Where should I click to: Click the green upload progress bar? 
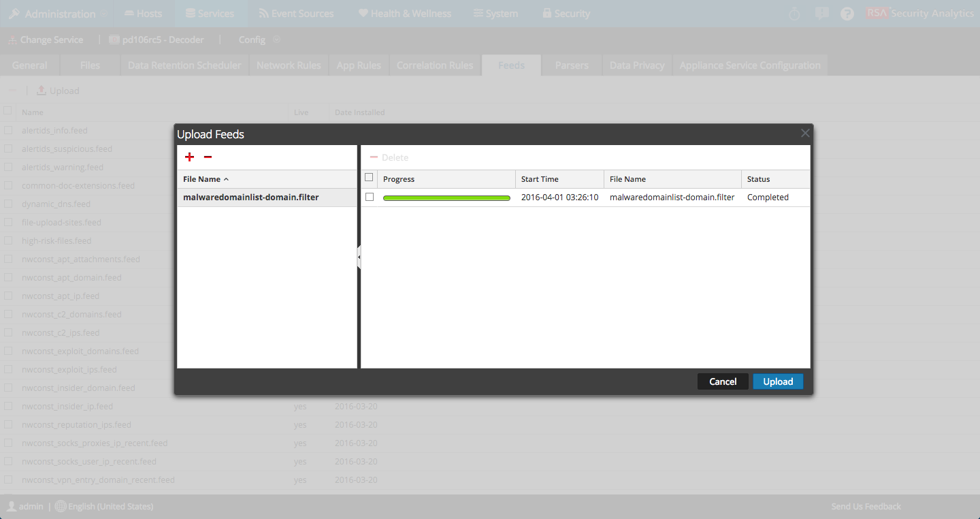click(x=446, y=198)
